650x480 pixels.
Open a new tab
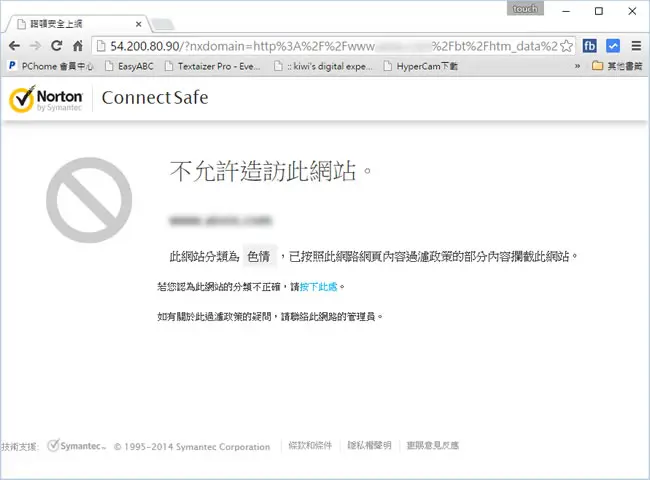pyautogui.click(x=162, y=24)
